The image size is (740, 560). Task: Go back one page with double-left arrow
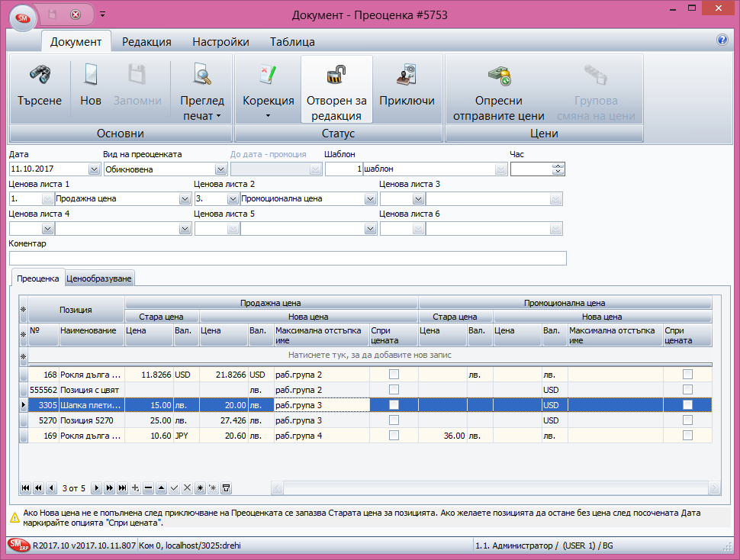coord(39,488)
